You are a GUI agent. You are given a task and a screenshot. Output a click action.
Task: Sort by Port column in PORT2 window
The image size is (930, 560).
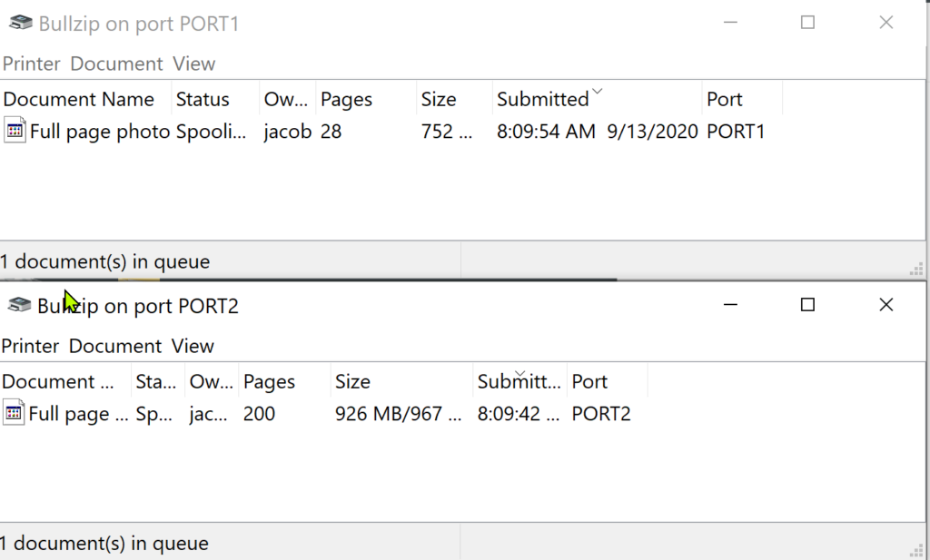pyautogui.click(x=608, y=381)
